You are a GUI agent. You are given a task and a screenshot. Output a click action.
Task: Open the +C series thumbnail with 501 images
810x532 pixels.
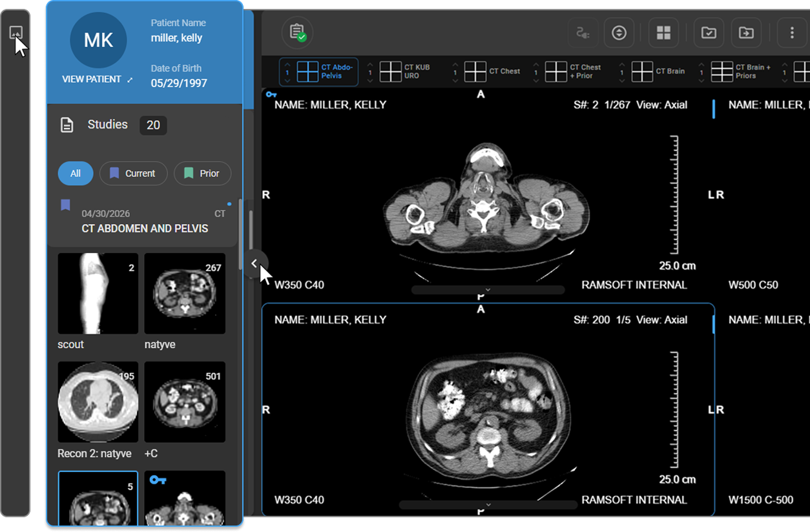tap(185, 402)
